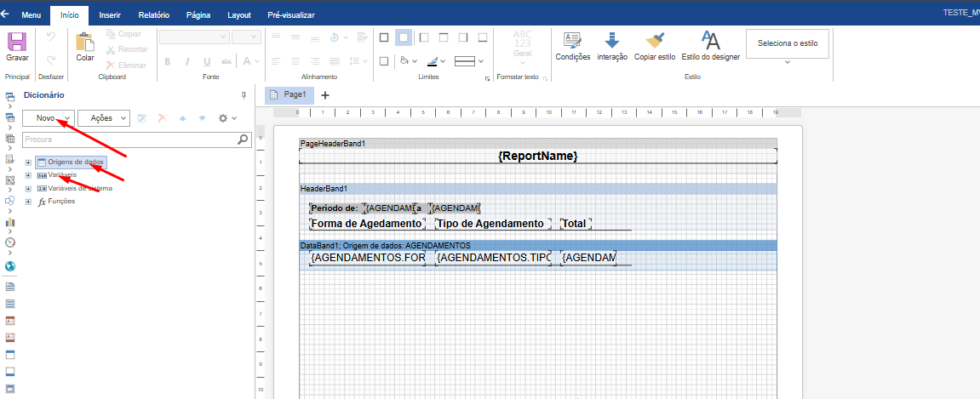
Task: Toggle underline formatting in Fonte group
Action: (207, 61)
